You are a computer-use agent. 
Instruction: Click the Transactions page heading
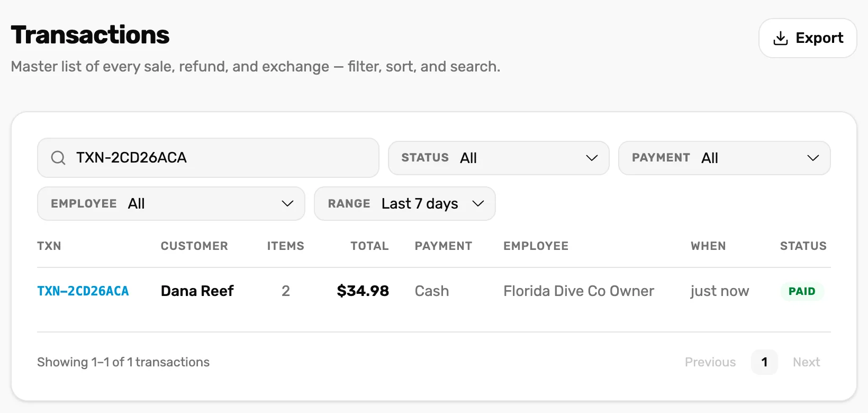pos(90,35)
